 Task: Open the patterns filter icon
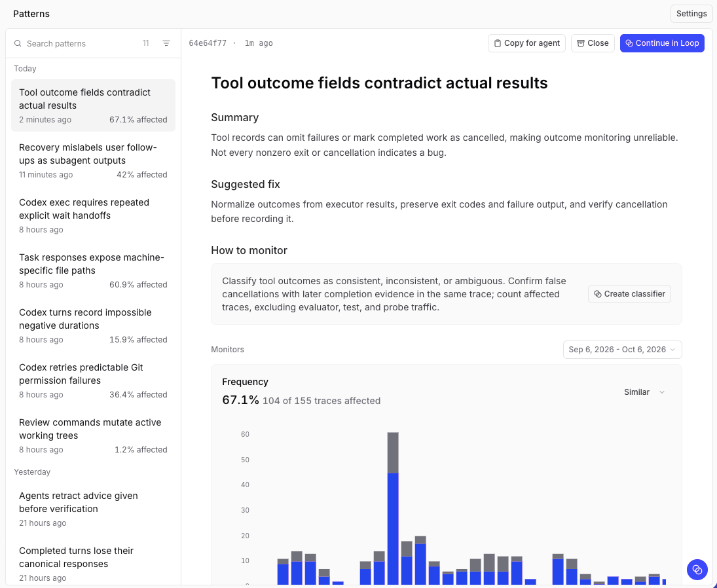pyautogui.click(x=166, y=43)
